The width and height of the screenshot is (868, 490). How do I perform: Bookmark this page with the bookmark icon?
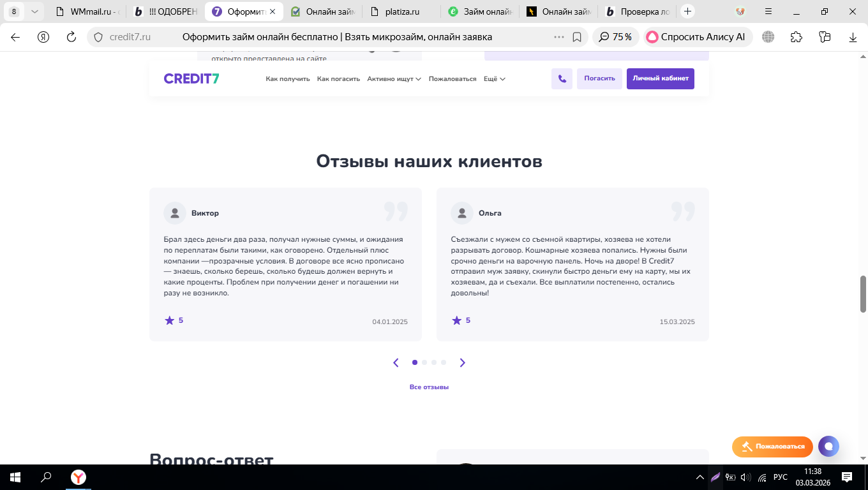point(577,37)
